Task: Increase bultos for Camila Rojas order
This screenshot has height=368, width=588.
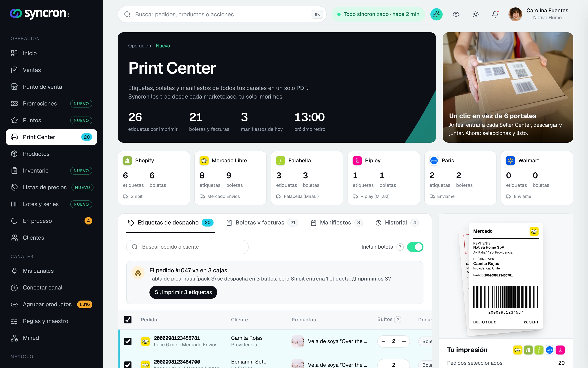Action: 404,341
